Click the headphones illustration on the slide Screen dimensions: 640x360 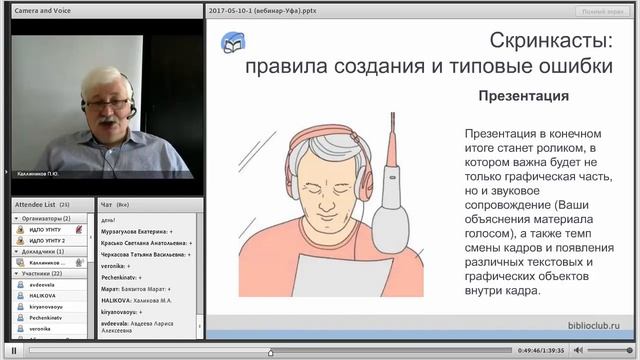(x=330, y=161)
